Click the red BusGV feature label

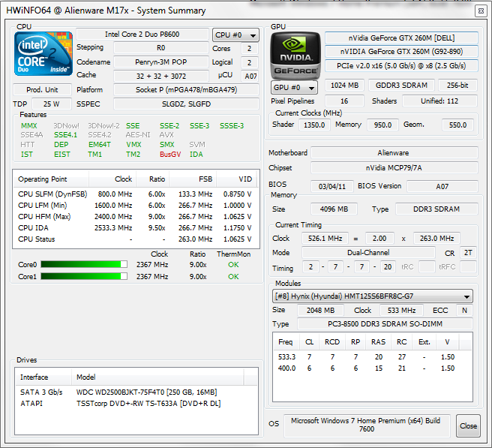coord(170,154)
